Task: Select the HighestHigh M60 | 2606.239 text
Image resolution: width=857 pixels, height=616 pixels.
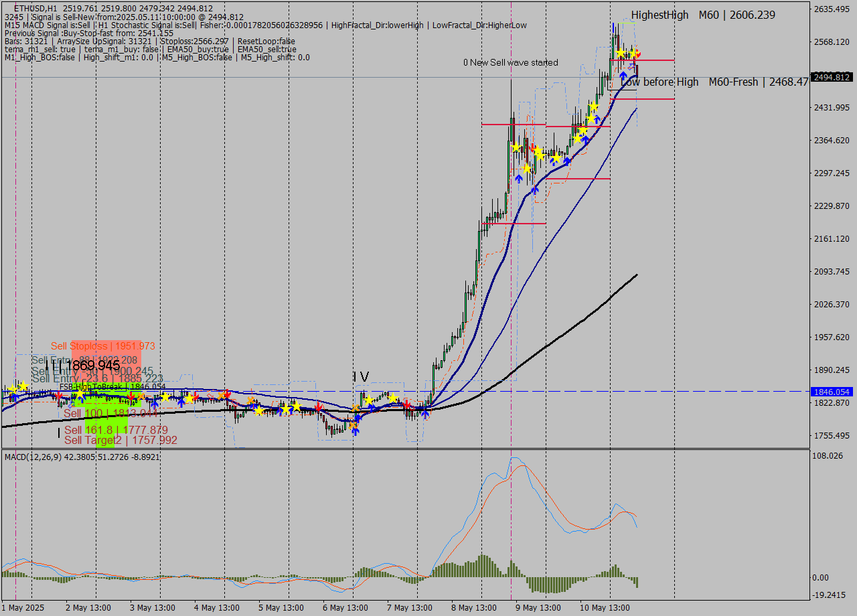Action: coord(702,15)
